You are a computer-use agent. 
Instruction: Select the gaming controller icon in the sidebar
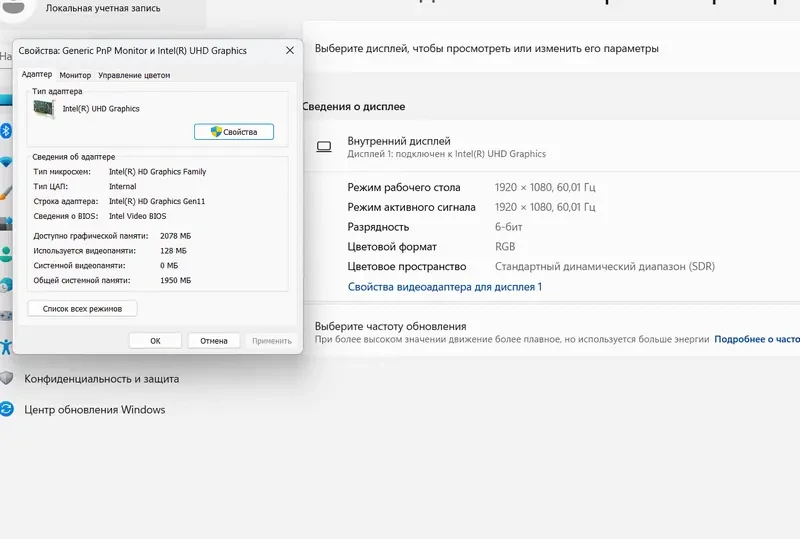pos(5,315)
